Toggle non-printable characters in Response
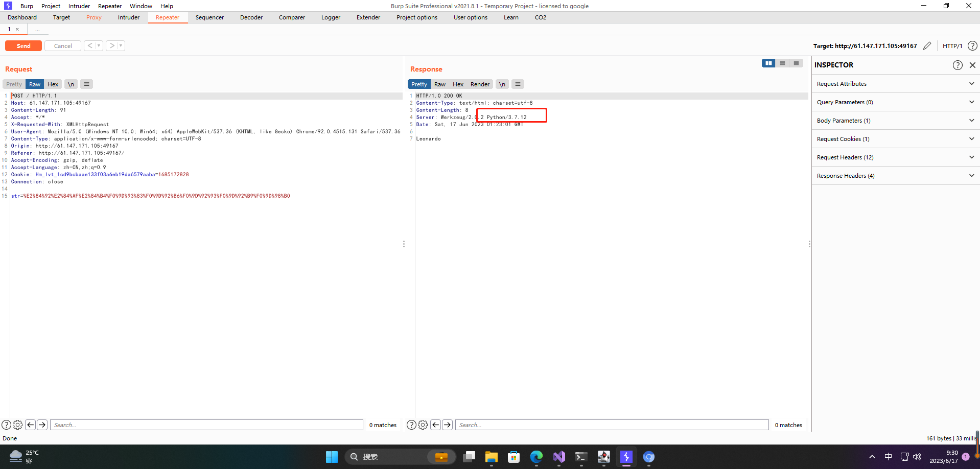The width and height of the screenshot is (980, 469). 502,84
